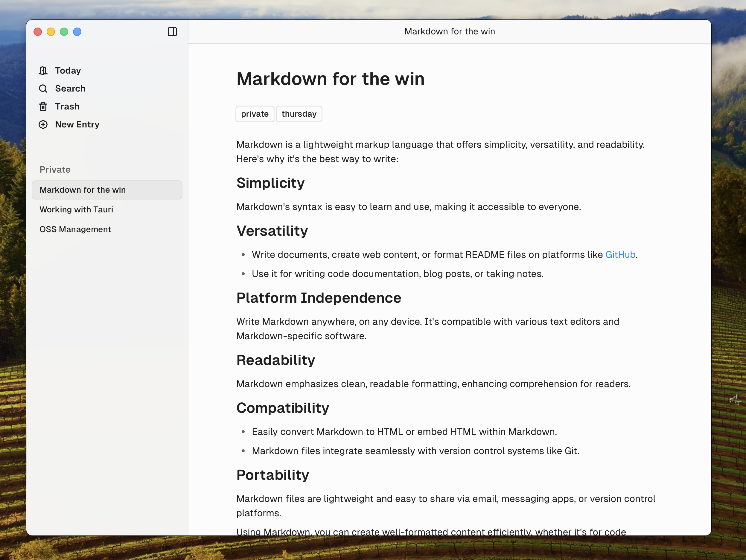Follow the GitHub hyperlink
Image resolution: width=746 pixels, height=560 pixels.
(x=620, y=255)
